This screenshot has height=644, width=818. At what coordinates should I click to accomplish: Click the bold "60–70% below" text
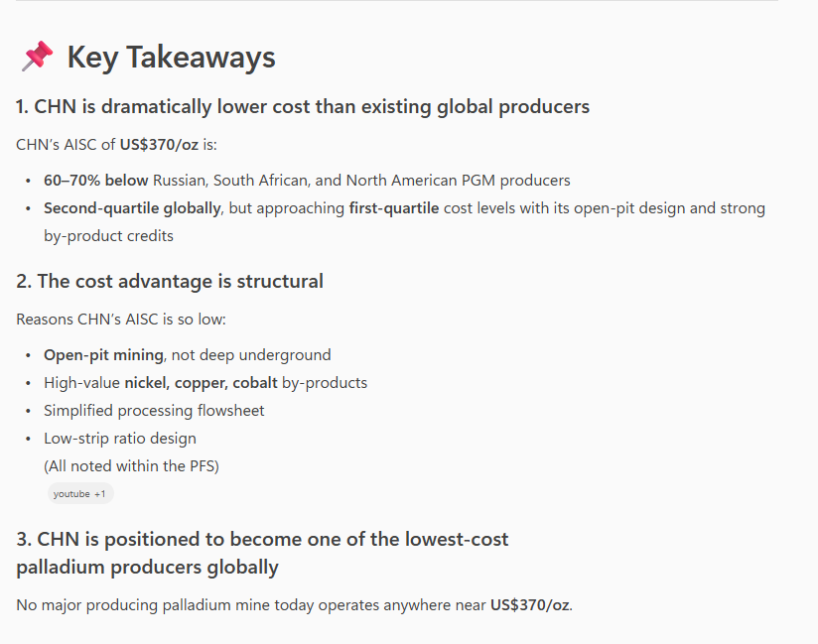click(x=95, y=181)
